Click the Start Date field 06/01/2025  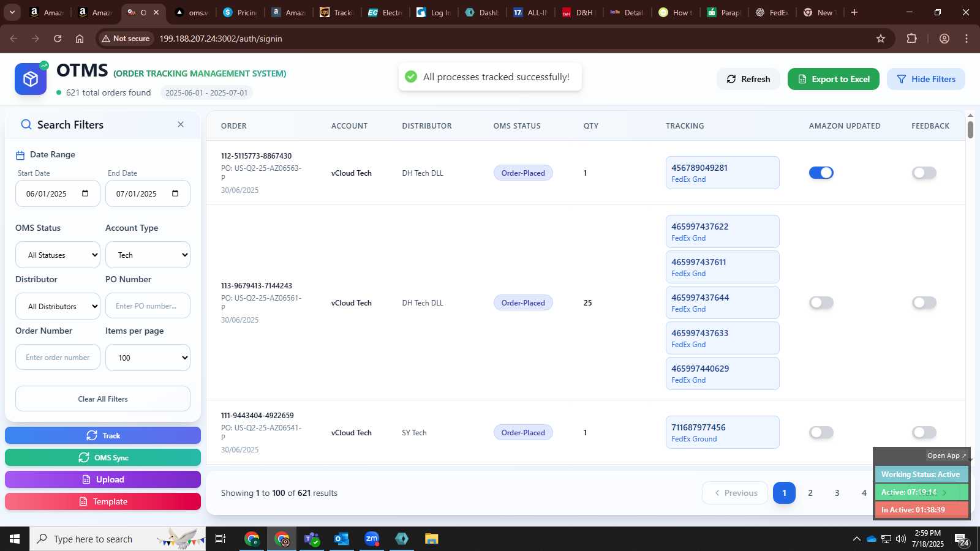click(x=58, y=193)
